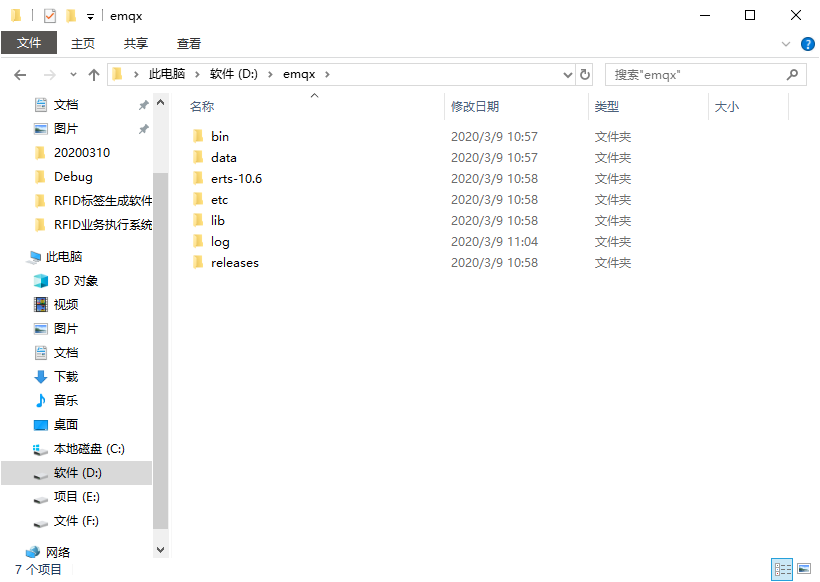The image size is (820, 582).
Task: Refresh the emqx folder view
Action: 585,75
